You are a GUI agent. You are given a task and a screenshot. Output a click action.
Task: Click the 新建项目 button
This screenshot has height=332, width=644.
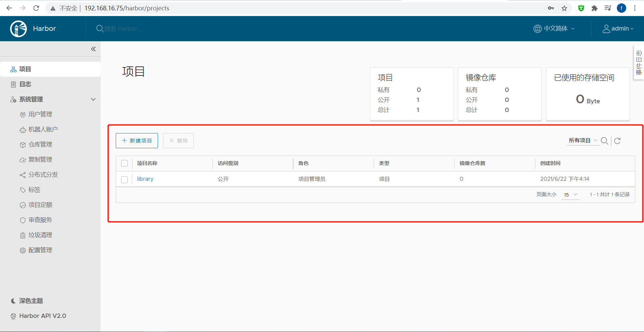click(x=137, y=141)
